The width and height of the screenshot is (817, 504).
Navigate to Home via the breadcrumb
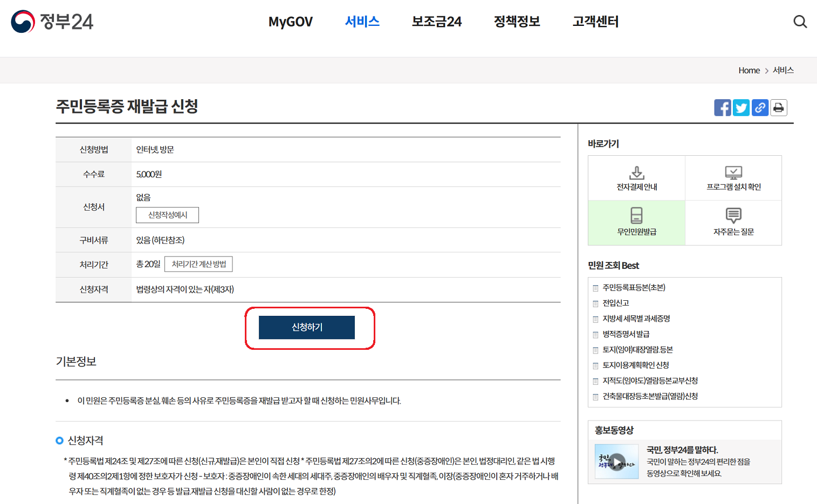pyautogui.click(x=749, y=70)
